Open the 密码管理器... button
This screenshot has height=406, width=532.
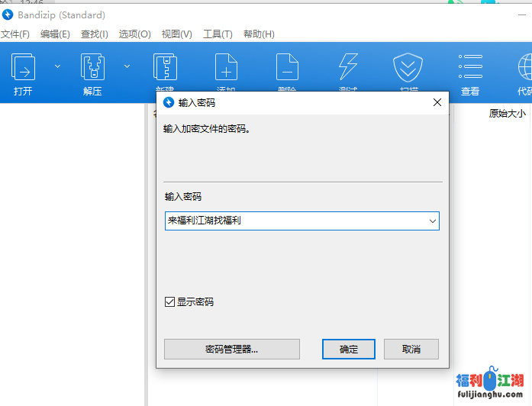click(232, 350)
